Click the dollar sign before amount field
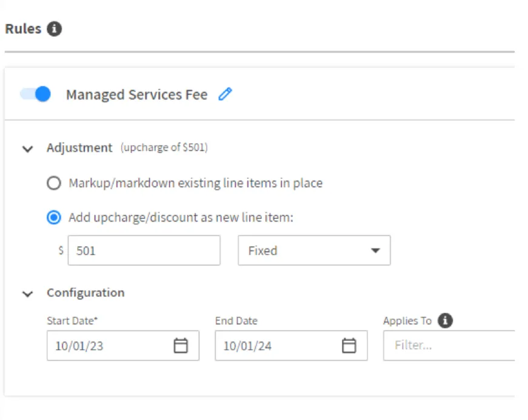 pyautogui.click(x=61, y=250)
